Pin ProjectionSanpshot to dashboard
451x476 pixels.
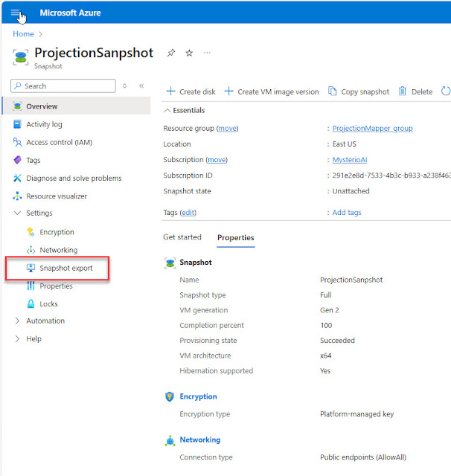tap(171, 53)
